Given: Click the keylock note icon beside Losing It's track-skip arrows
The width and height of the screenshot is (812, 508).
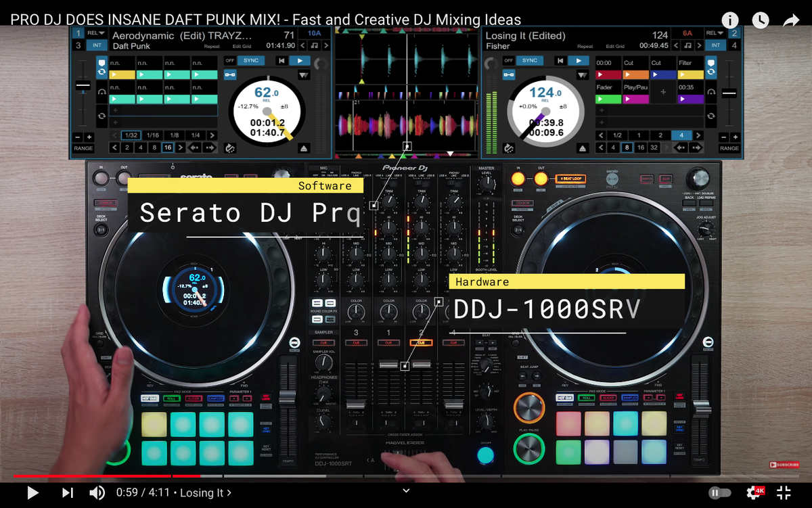Looking at the screenshot, I should click(x=687, y=45).
